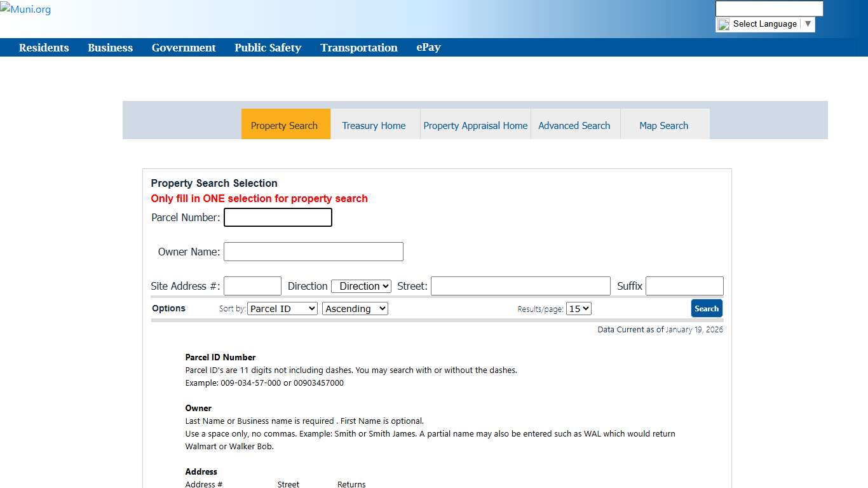Screen dimensions: 868x488
Task: Open the Results per page dropdown
Action: tap(578, 308)
